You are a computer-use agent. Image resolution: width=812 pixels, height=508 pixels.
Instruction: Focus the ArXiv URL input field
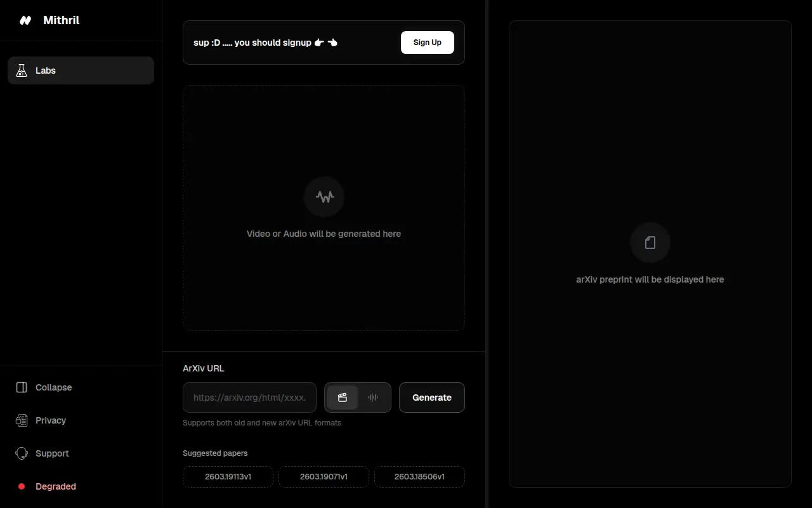(x=249, y=398)
